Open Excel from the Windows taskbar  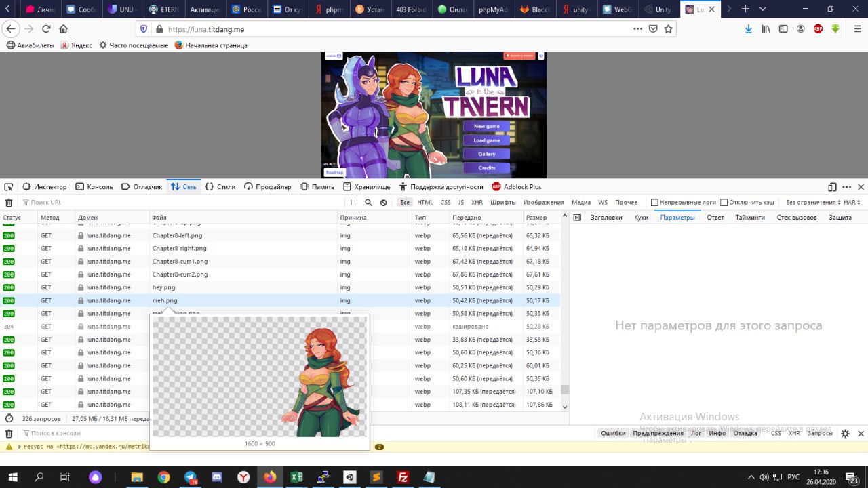click(296, 477)
